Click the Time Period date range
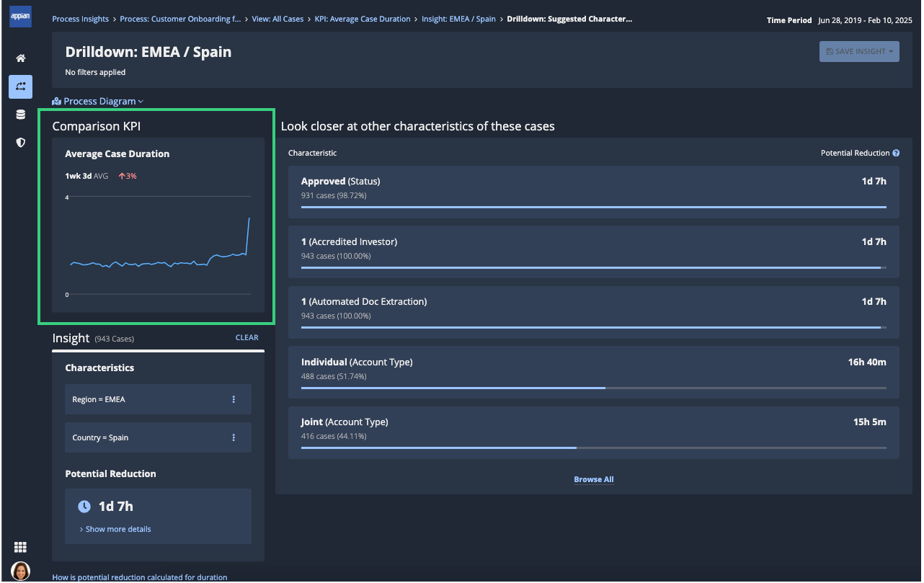 tap(866, 20)
